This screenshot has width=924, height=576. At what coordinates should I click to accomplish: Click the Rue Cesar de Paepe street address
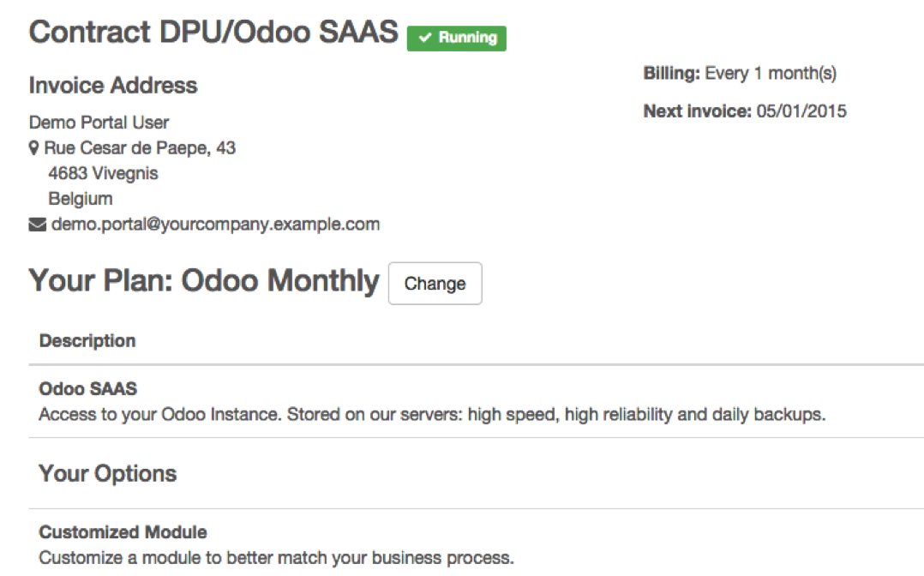coord(140,148)
